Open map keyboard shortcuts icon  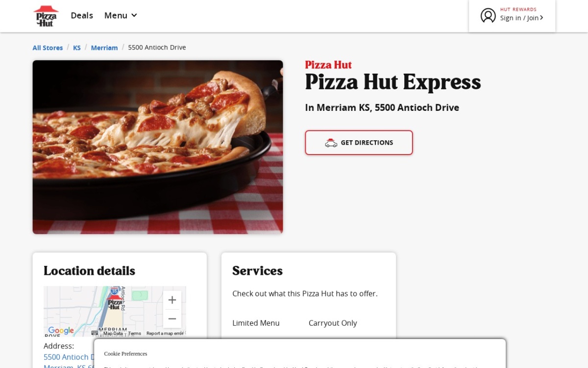95,333
